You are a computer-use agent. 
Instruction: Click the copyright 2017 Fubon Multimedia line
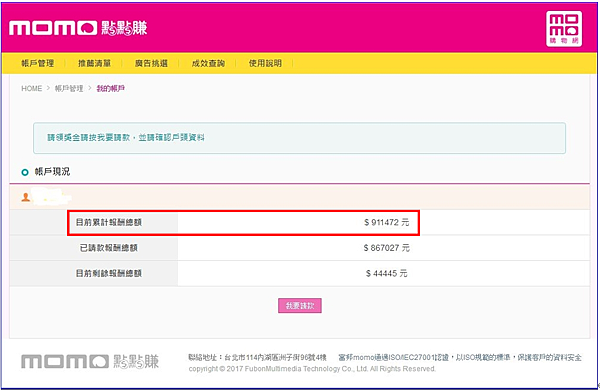tap(312, 369)
